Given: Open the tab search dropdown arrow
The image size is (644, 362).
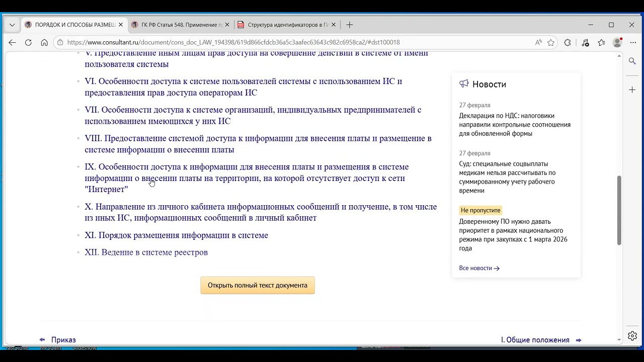Looking at the screenshot, I should [x=12, y=25].
